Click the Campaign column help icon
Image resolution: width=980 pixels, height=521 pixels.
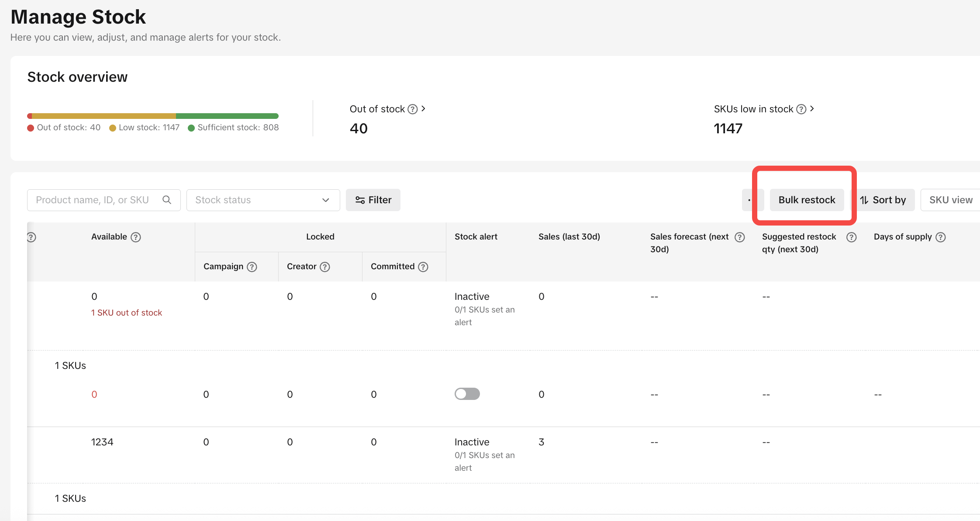pyautogui.click(x=252, y=267)
